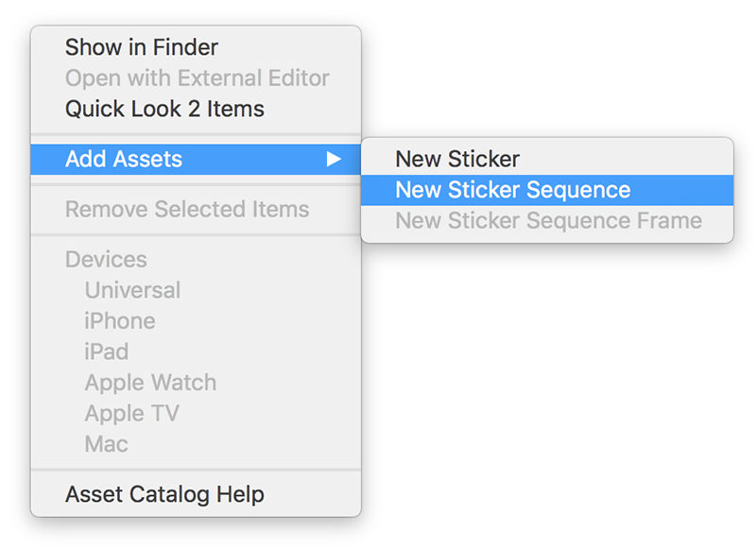This screenshot has height=549, width=756.
Task: Click Show in Finder menu item
Action: pos(141,47)
